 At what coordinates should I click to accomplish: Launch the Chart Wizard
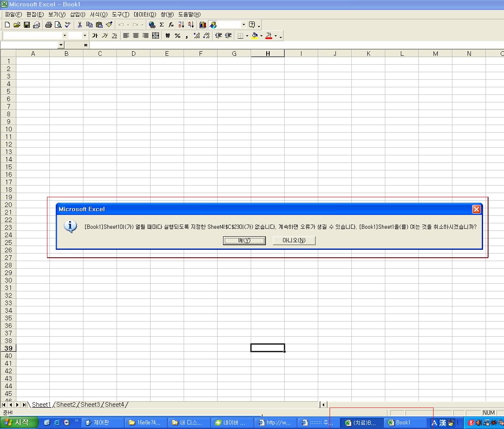pyautogui.click(x=203, y=25)
